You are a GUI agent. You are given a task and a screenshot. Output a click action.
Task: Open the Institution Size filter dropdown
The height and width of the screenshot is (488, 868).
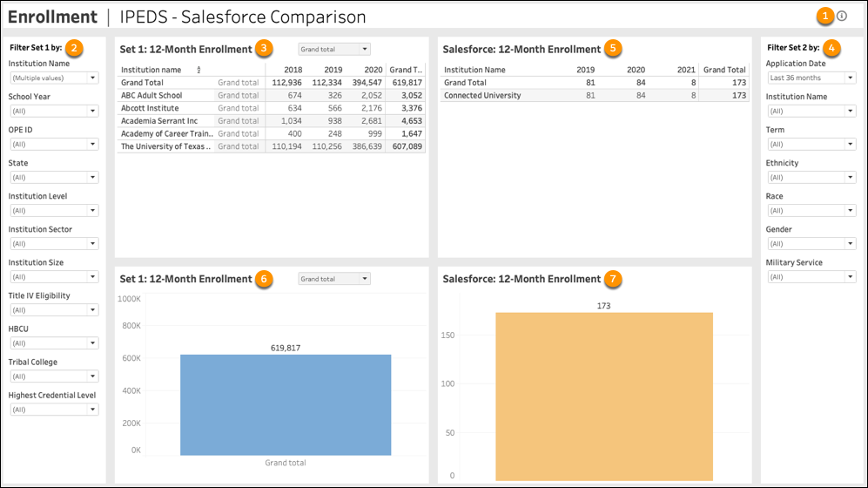coord(54,277)
